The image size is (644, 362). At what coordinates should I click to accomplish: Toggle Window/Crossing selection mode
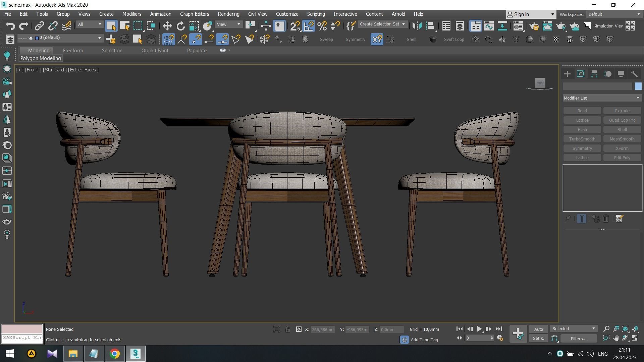tap(151, 26)
